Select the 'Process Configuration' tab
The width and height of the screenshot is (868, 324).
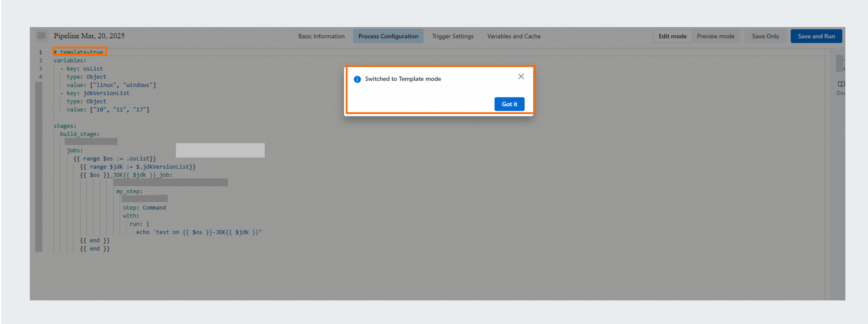point(388,36)
